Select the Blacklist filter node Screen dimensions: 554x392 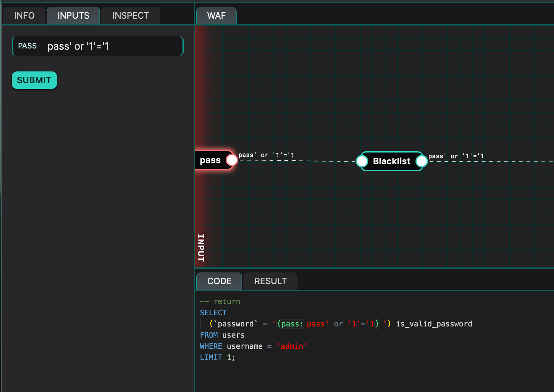pos(391,161)
